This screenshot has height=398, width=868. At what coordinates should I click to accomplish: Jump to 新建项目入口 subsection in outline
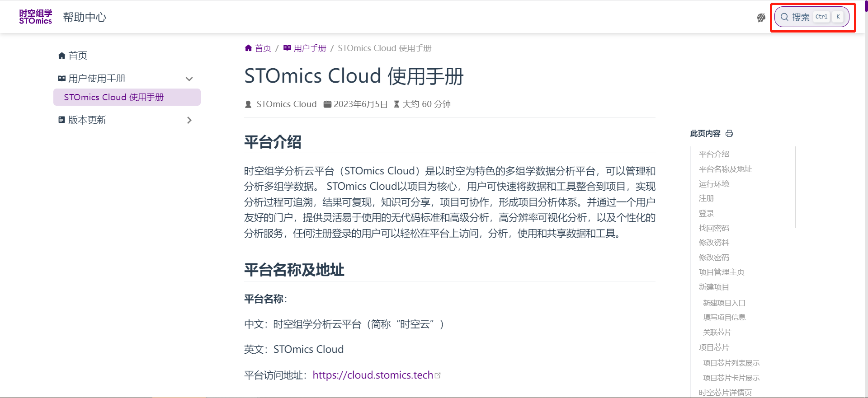point(724,303)
